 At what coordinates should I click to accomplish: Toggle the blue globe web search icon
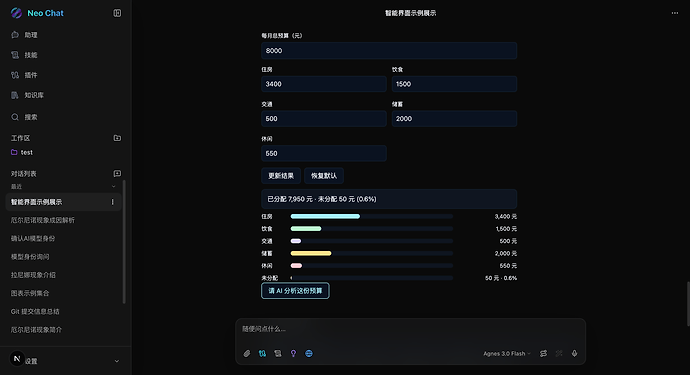point(309,353)
